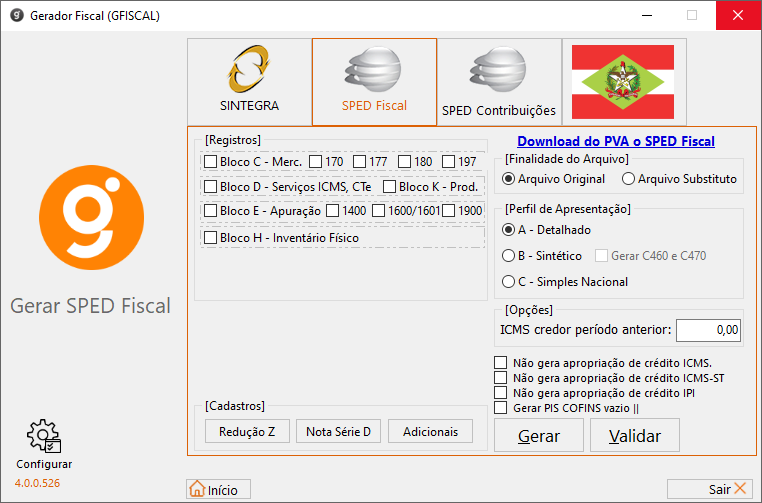Check Não gera apropriação de crédito IPI
Screen dimensions: 762x503
click(501, 393)
